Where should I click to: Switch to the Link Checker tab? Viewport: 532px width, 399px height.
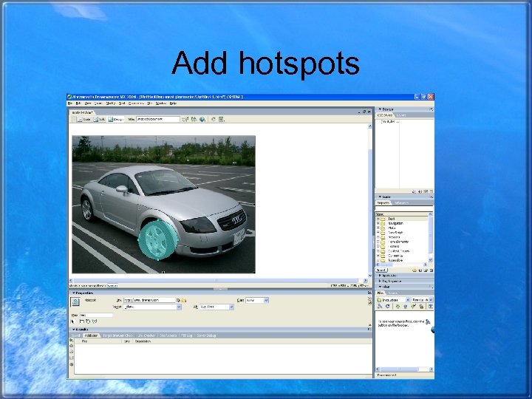click(146, 335)
